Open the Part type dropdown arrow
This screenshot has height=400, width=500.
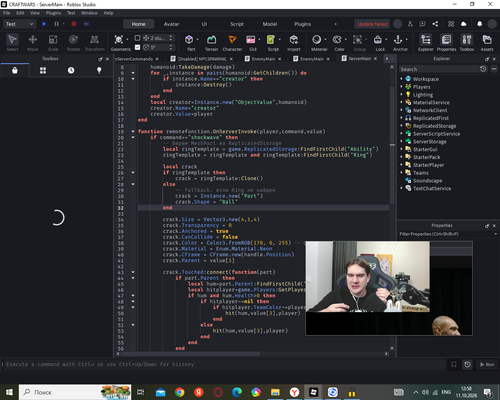(x=197, y=39)
